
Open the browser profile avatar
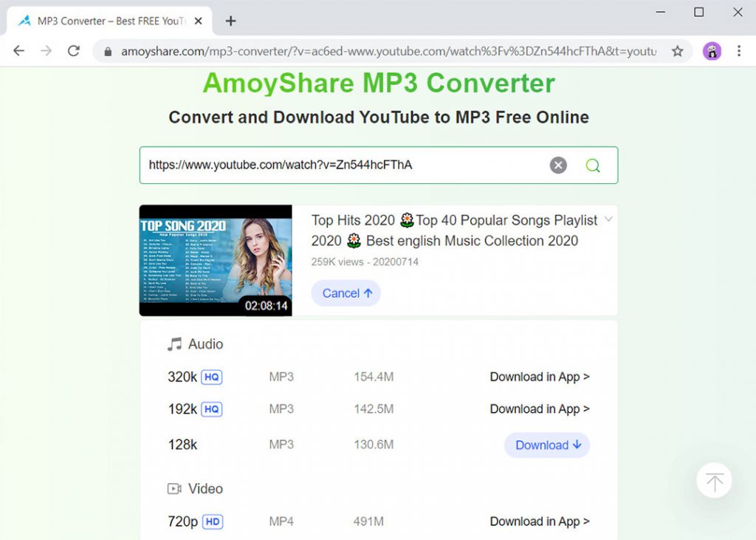click(712, 51)
